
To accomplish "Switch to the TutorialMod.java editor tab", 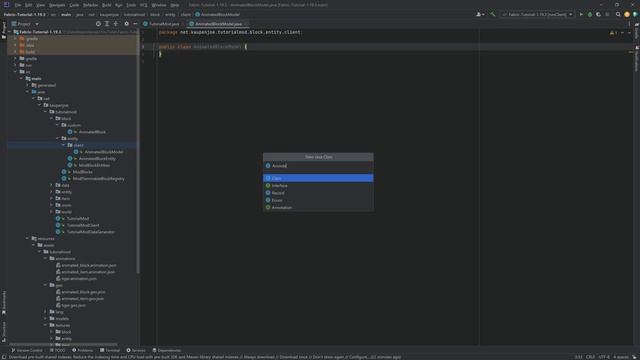I will [x=164, y=24].
